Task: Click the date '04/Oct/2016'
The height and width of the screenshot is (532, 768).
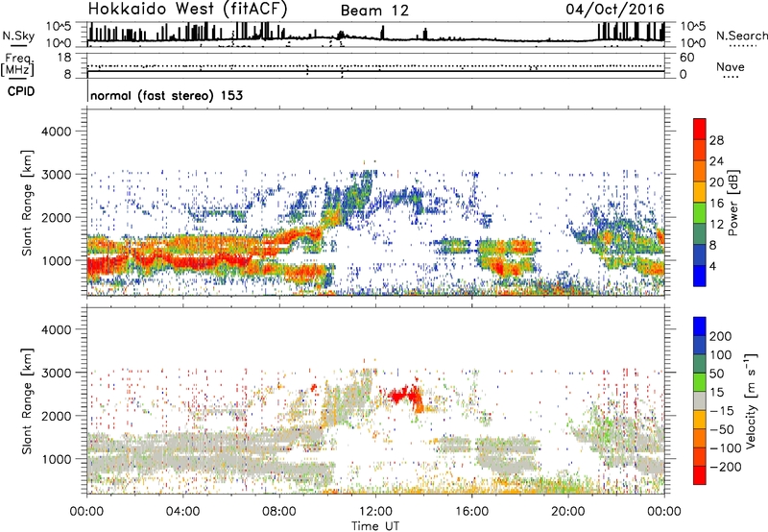Action: 615,10
